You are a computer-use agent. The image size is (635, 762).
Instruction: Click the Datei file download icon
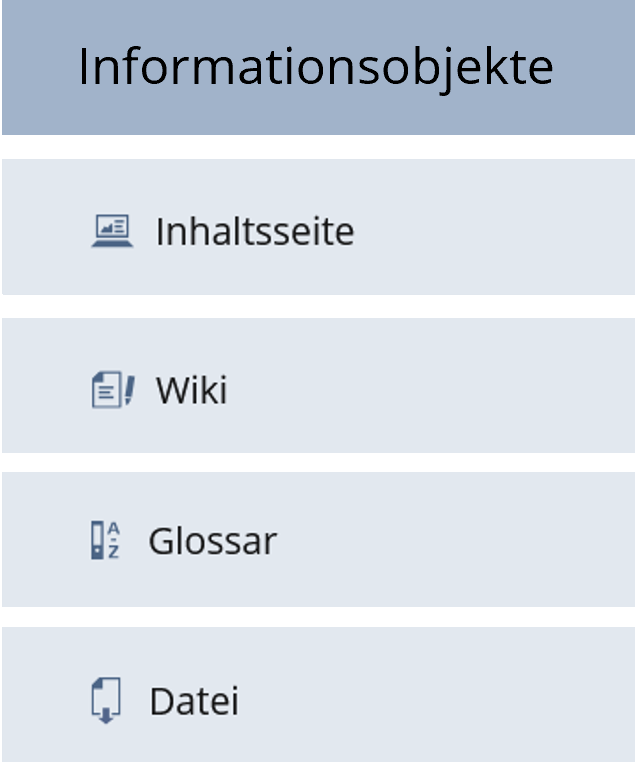(x=105, y=700)
